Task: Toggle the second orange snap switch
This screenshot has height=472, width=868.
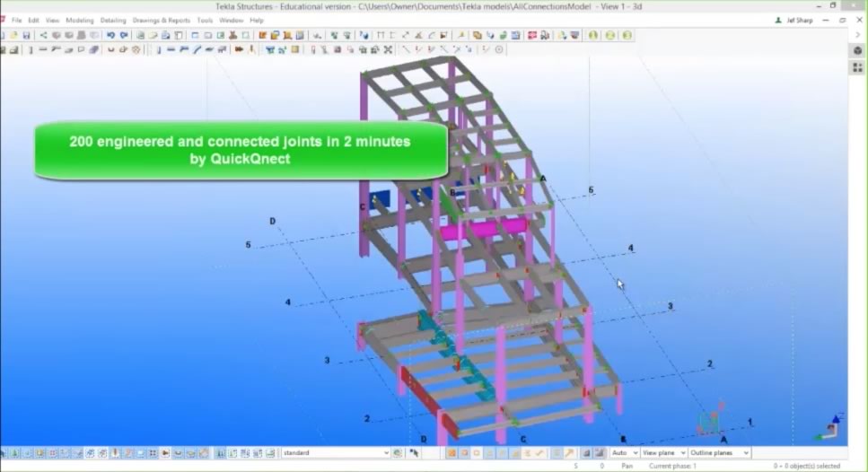Action: [x=464, y=453]
